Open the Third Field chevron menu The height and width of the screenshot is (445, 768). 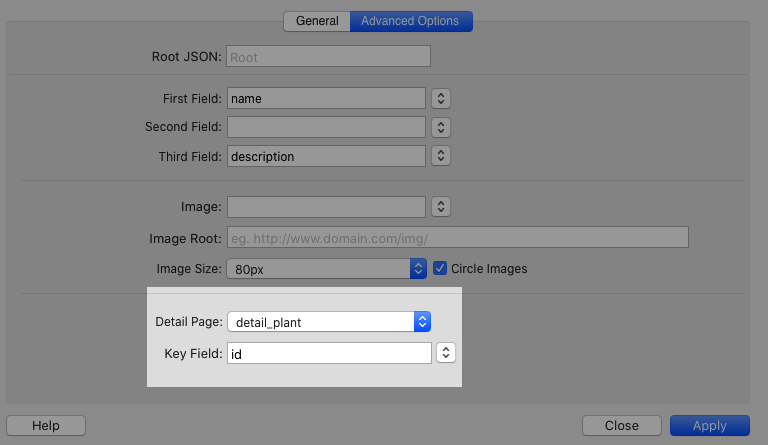441,156
